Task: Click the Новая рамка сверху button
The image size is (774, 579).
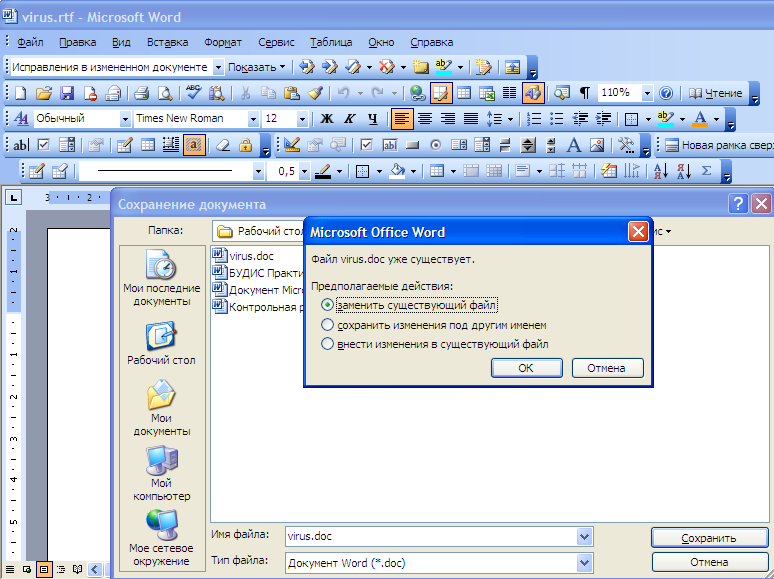Action: (719, 145)
